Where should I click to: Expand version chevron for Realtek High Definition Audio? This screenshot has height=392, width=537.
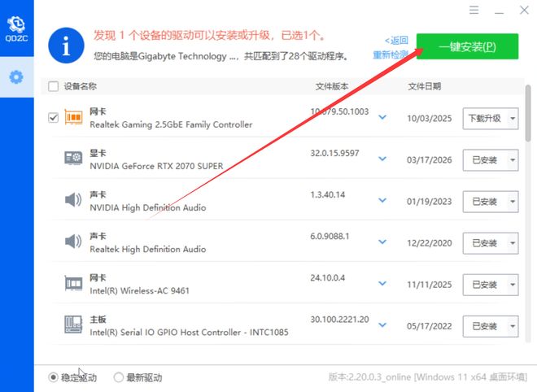[x=382, y=242]
